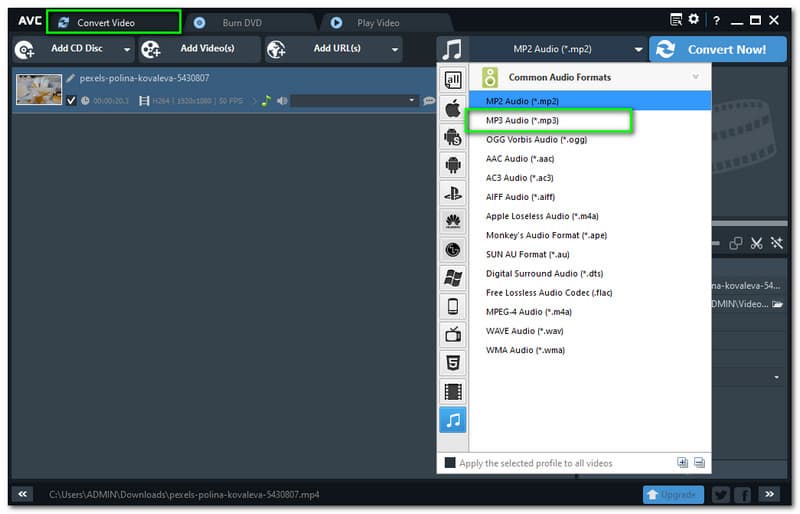Open the video file formats category
800x514 pixels.
pyautogui.click(x=453, y=392)
